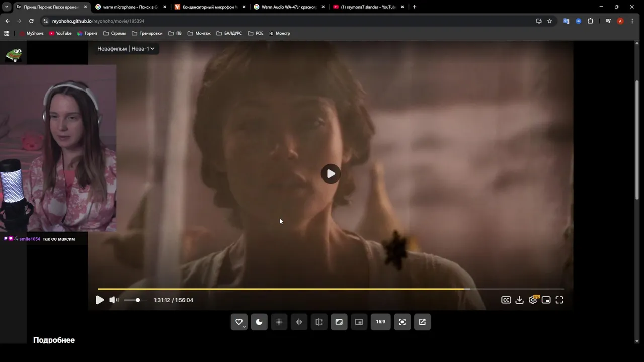Seek on the yellow video progress bar

coord(331,289)
